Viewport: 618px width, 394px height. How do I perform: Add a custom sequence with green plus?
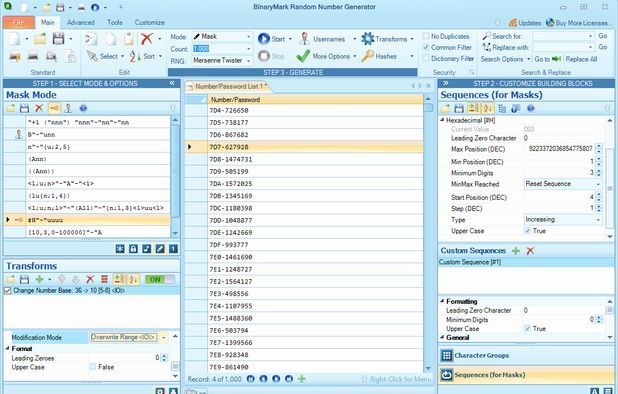(516, 251)
